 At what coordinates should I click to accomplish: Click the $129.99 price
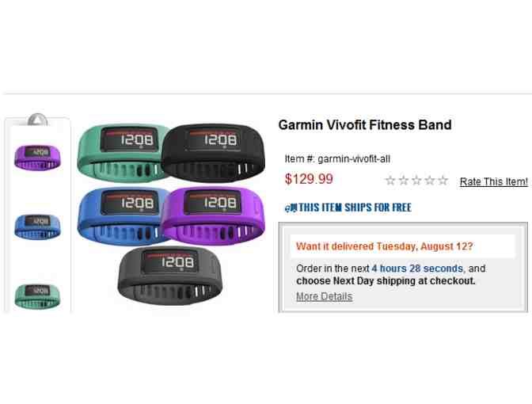[309, 179]
